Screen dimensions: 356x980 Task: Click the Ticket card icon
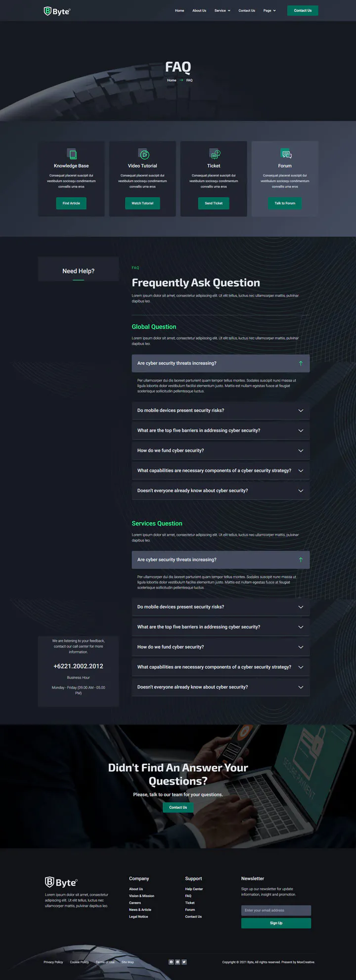click(x=215, y=154)
